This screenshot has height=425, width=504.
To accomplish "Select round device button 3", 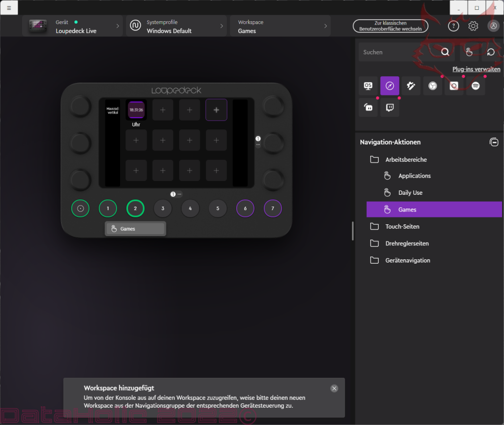I will click(x=163, y=209).
